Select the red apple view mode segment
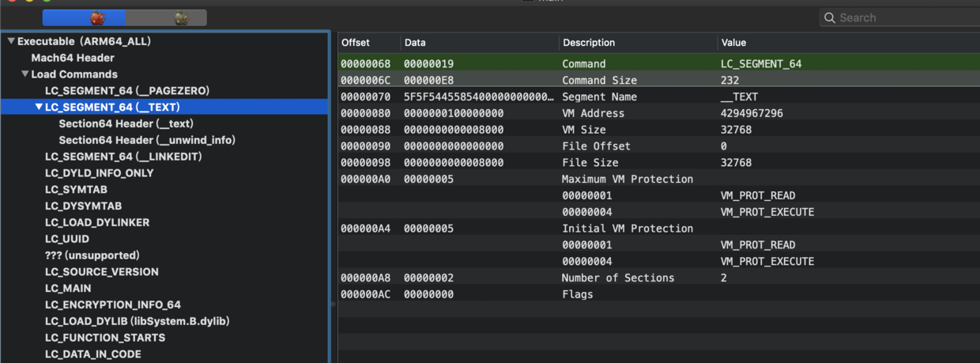Image resolution: width=980 pixels, height=363 pixels. (x=85, y=17)
